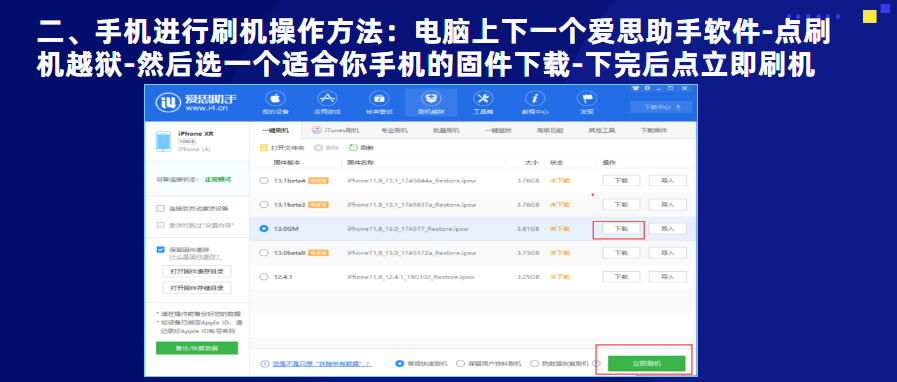This screenshot has height=382, width=897.
Task: Click file name iPhone11,8_12.4.1_16G102_Restore.ipsw
Action: [x=412, y=277]
